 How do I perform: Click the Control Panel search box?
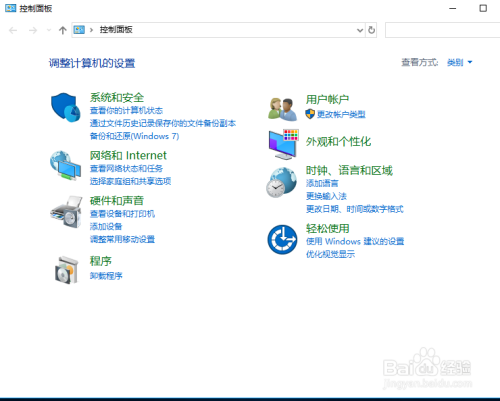[x=442, y=30]
